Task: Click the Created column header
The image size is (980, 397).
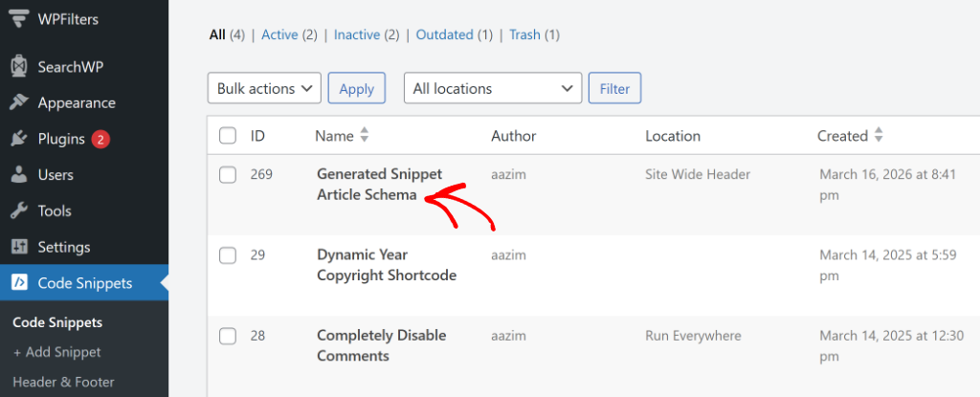Action: (842, 136)
